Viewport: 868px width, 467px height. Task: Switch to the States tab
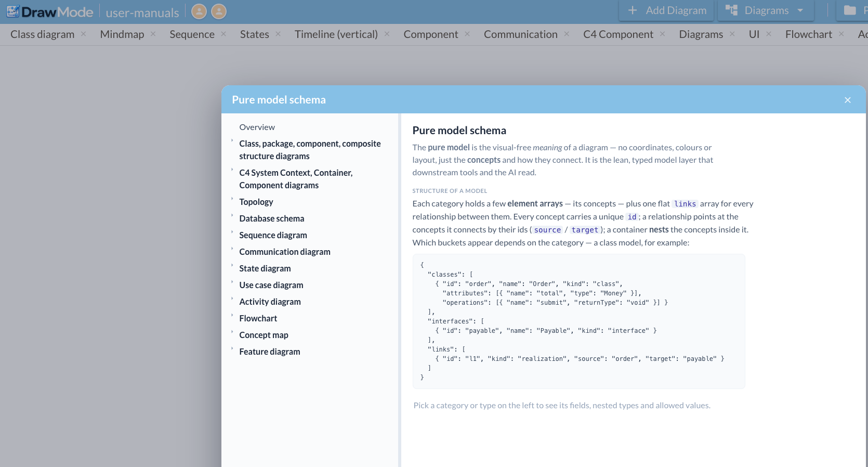click(x=255, y=34)
